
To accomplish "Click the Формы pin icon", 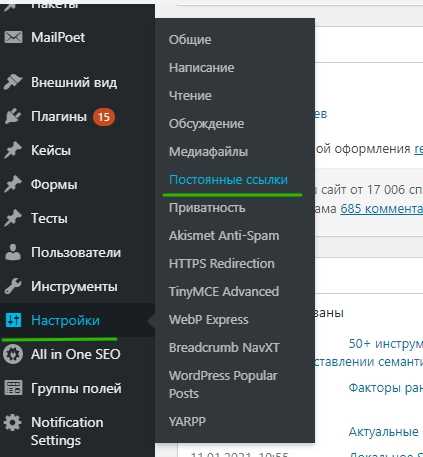I will [x=13, y=184].
